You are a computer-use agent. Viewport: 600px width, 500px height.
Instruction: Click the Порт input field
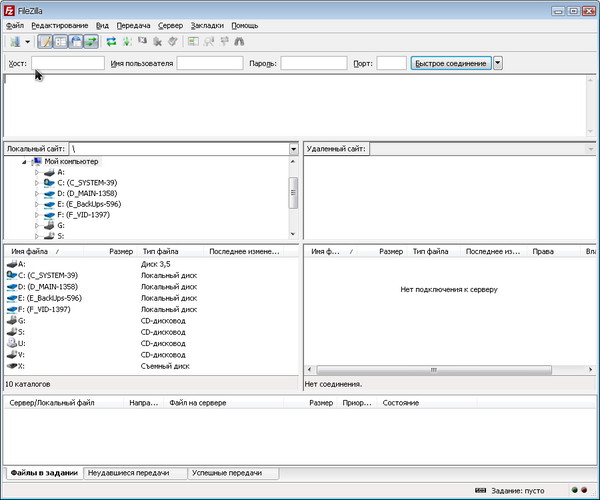tap(391, 63)
